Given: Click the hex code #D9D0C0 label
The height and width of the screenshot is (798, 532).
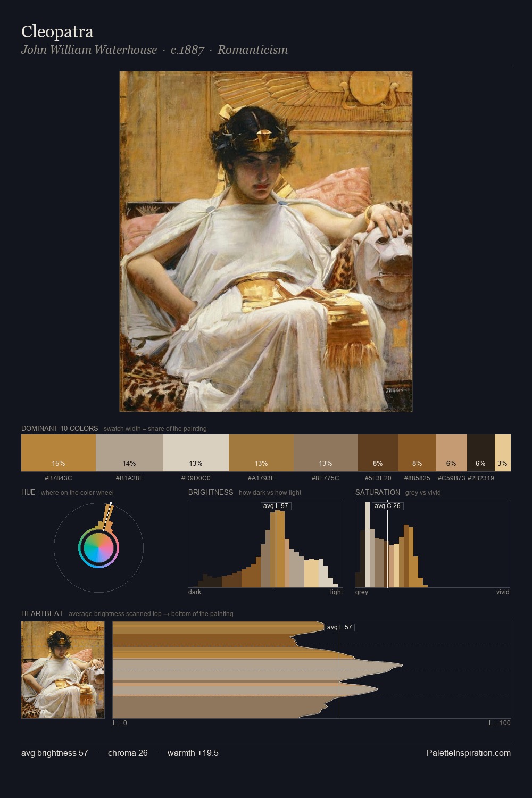Looking at the screenshot, I should click(196, 478).
